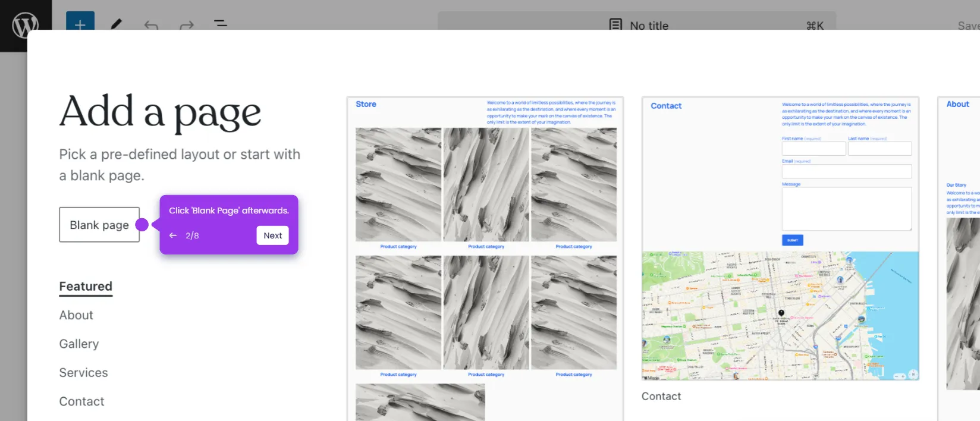Select the About category

click(76, 315)
